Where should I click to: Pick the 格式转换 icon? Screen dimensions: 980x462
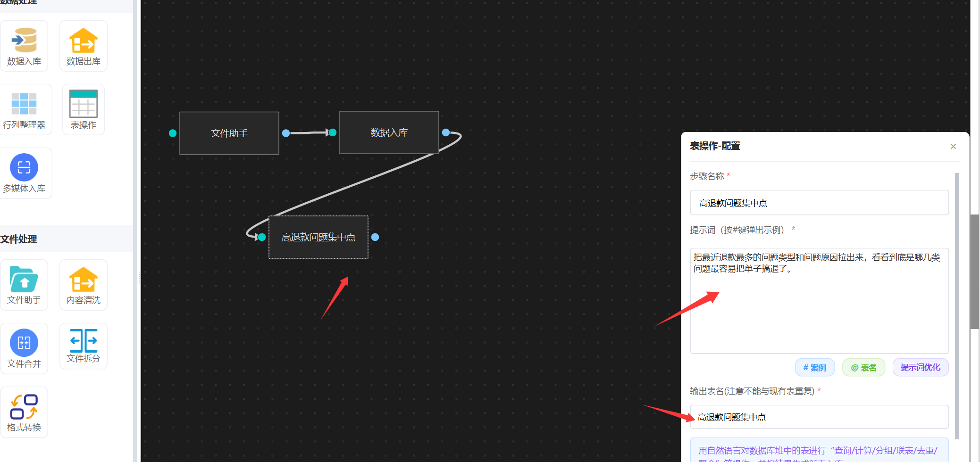pos(24,407)
